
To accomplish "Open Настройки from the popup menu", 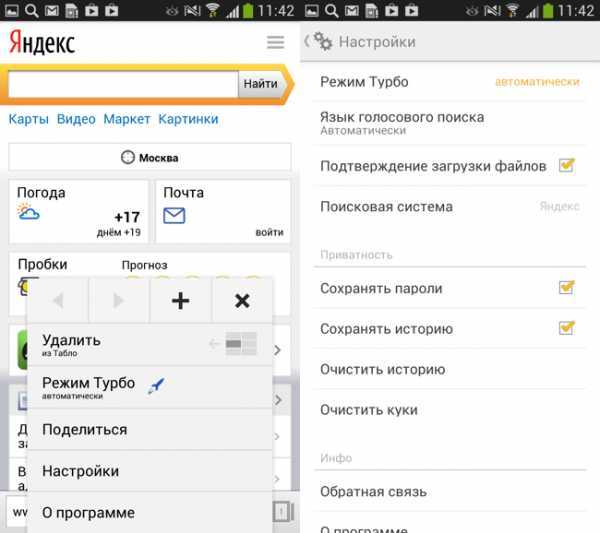I will (150, 471).
